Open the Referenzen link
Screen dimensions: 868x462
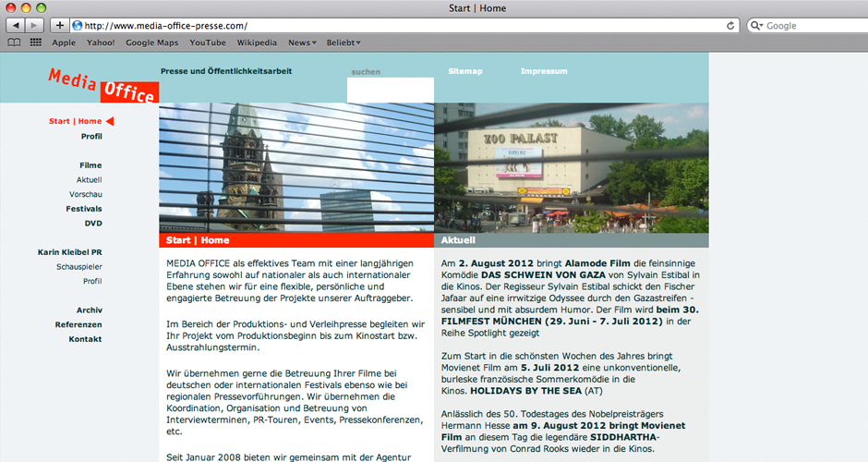[x=78, y=324]
